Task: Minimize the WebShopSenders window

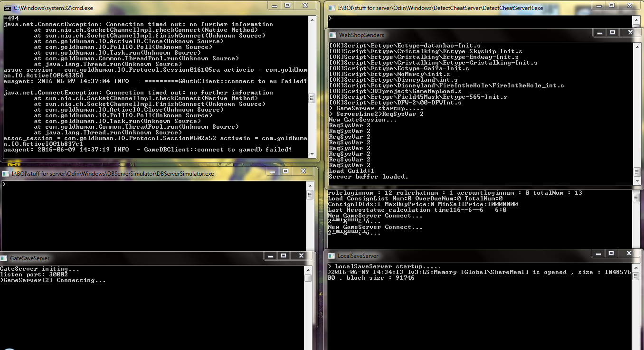Action: click(600, 32)
